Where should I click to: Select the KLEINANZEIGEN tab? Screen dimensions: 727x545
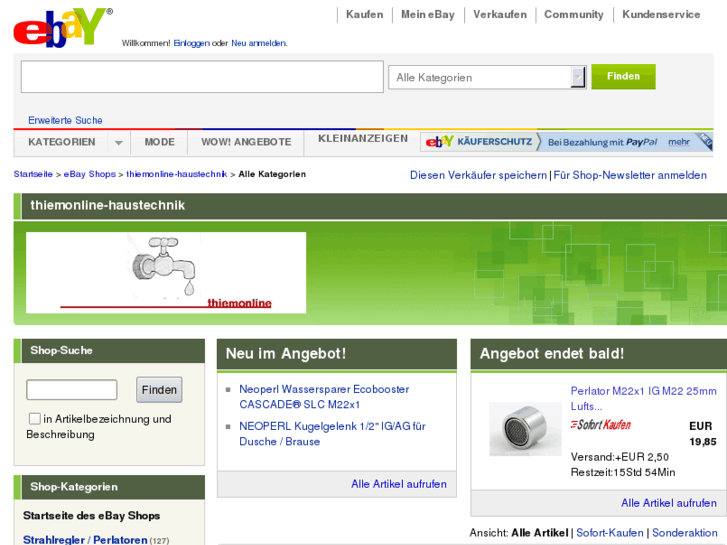click(363, 139)
